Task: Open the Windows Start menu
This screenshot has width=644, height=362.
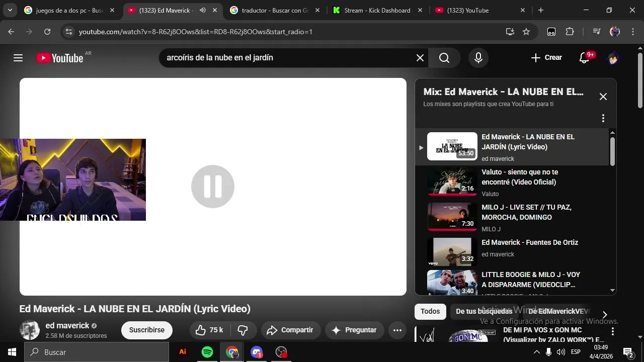Action: pyautogui.click(x=12, y=352)
